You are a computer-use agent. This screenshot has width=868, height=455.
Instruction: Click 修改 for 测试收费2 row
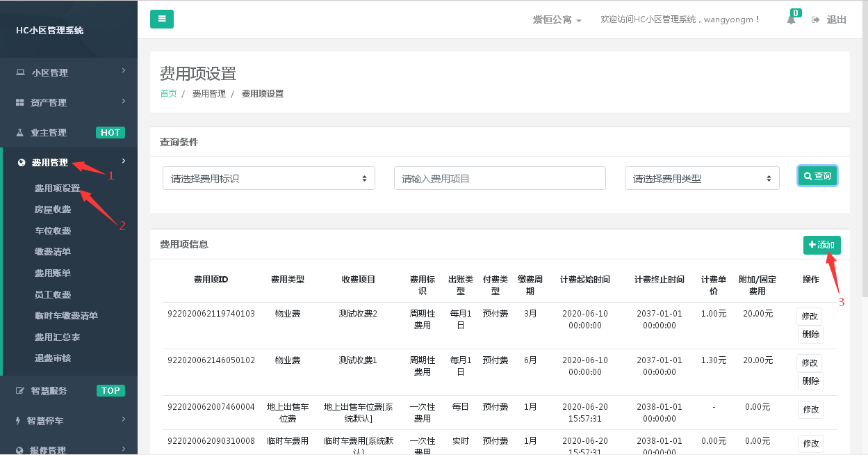810,316
